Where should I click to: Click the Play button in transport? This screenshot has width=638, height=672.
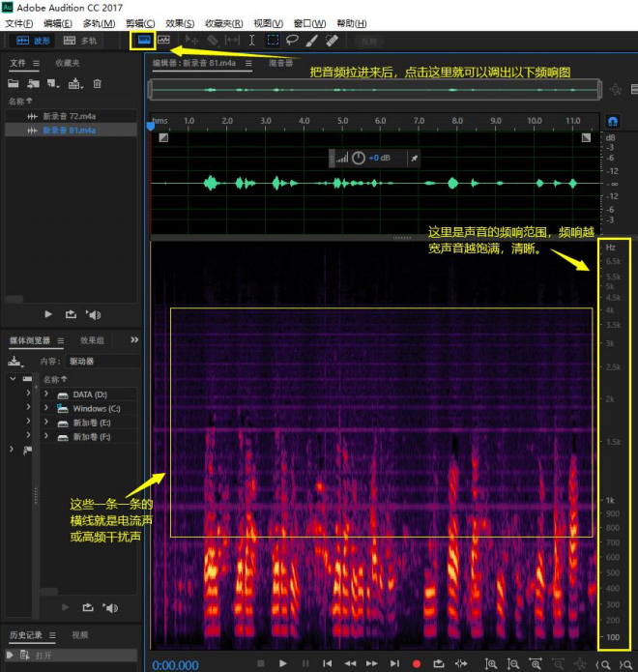(x=283, y=664)
